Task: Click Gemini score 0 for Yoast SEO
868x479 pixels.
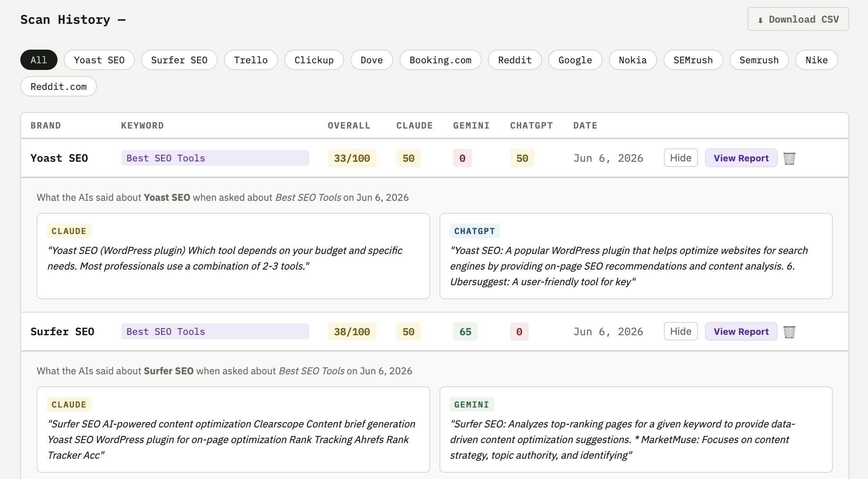Action: coord(462,158)
